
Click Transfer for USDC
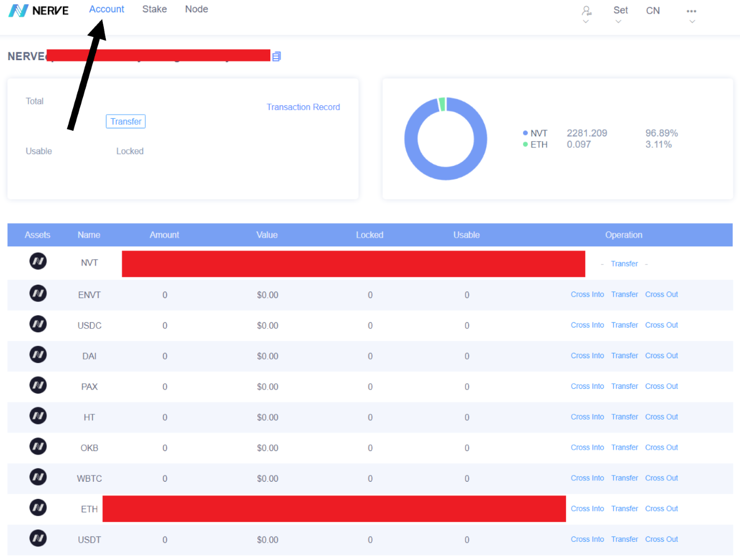pos(624,325)
